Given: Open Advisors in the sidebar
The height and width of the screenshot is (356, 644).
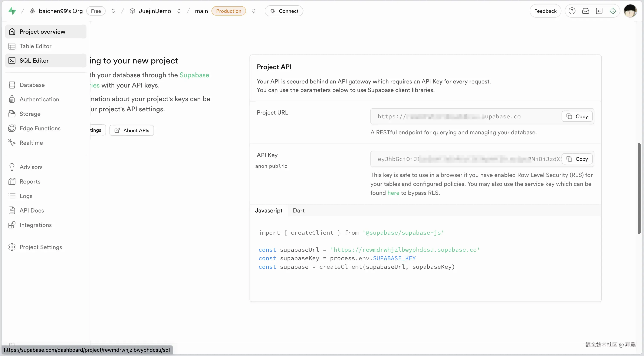Looking at the screenshot, I should coord(31,167).
